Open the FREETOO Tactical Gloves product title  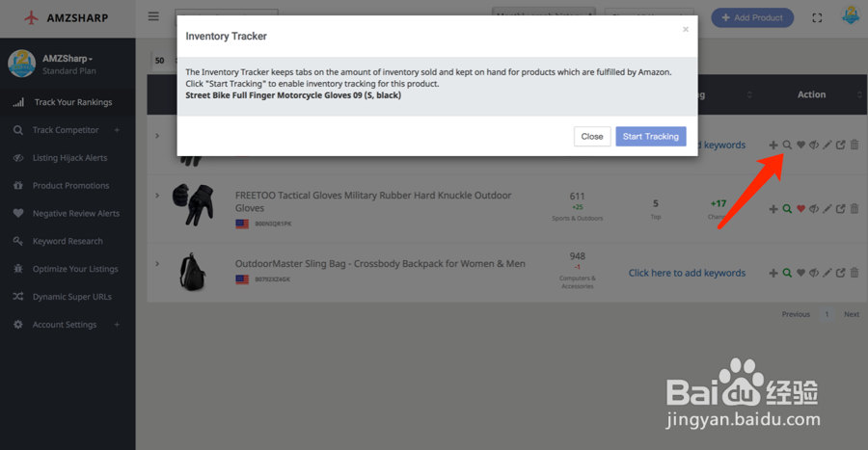pyautogui.click(x=373, y=201)
